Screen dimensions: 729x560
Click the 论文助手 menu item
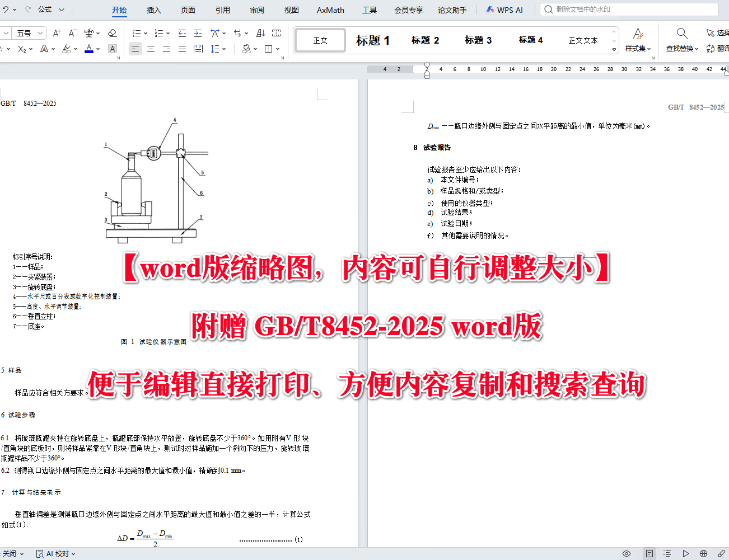[x=452, y=10]
